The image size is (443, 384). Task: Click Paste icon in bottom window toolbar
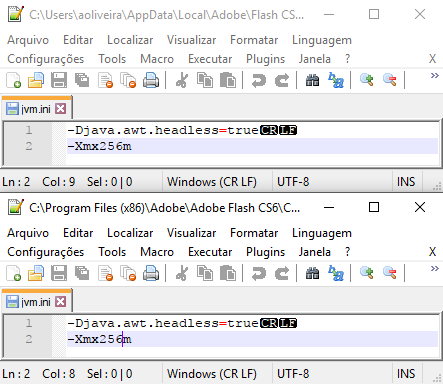click(x=228, y=273)
